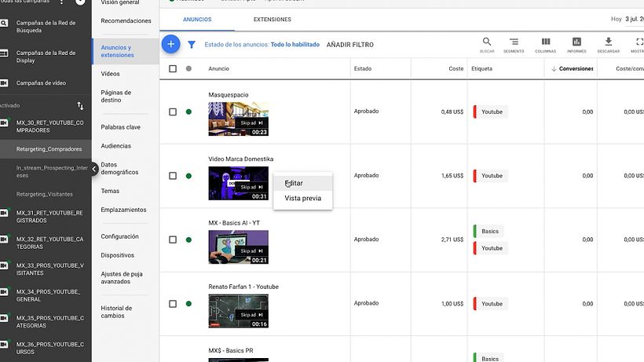Click green status dot for MX - Basics AI - YT
This screenshot has width=644, height=362.
pyautogui.click(x=188, y=240)
